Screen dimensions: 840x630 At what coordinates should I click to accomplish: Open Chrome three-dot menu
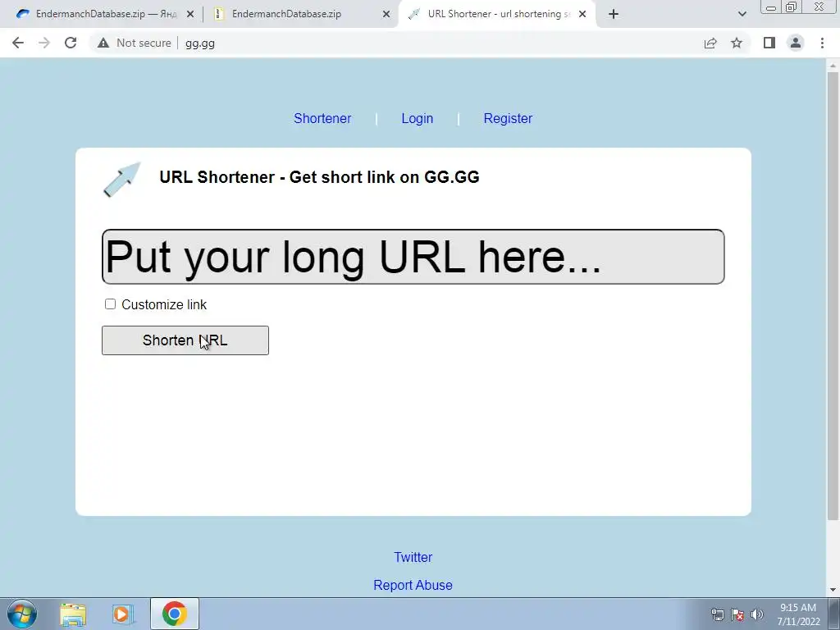coord(822,43)
